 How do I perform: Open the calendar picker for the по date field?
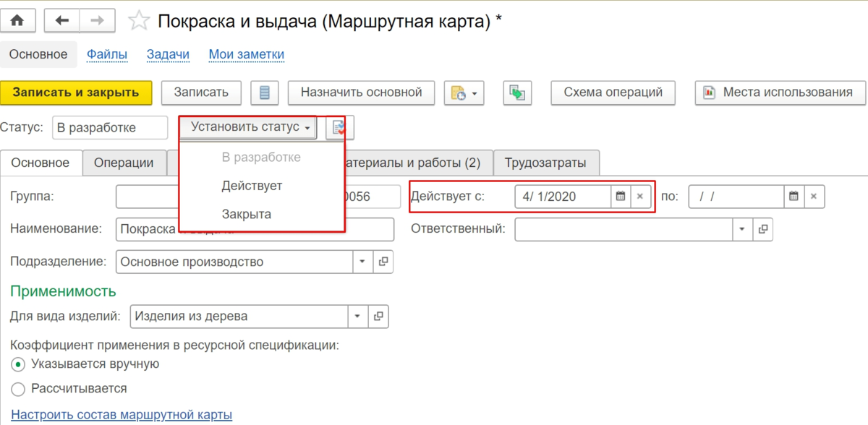click(793, 196)
